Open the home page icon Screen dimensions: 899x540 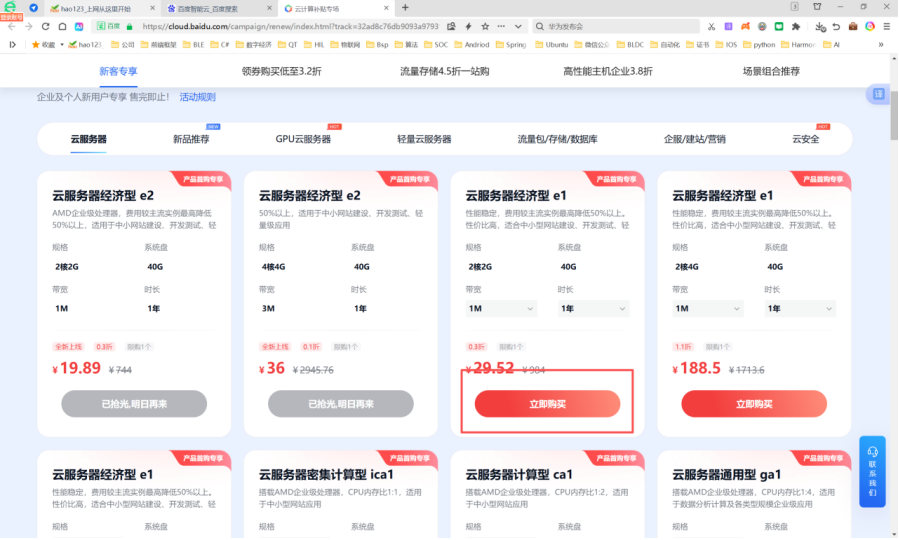coord(62,26)
